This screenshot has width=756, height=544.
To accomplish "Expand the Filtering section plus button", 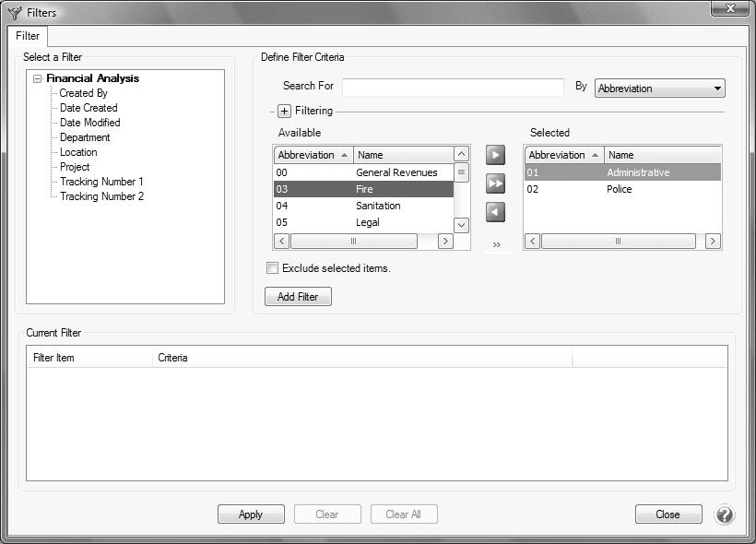I will [284, 111].
